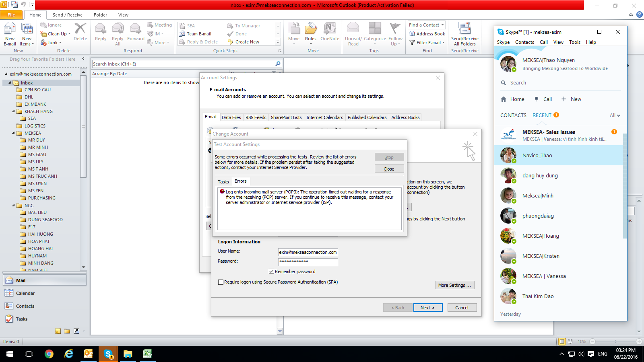
Task: Open the Skype Contacts menu
Action: pyautogui.click(x=524, y=42)
